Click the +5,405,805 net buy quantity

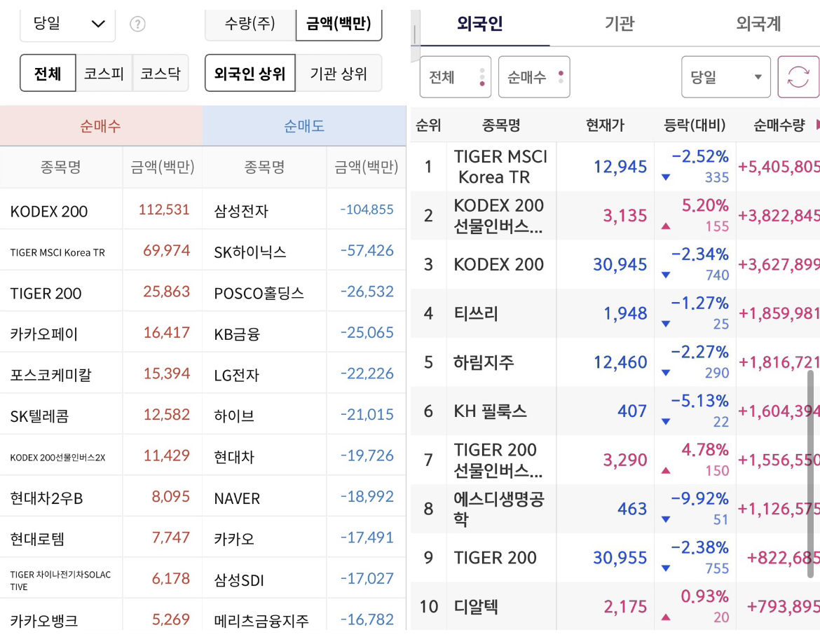click(779, 167)
